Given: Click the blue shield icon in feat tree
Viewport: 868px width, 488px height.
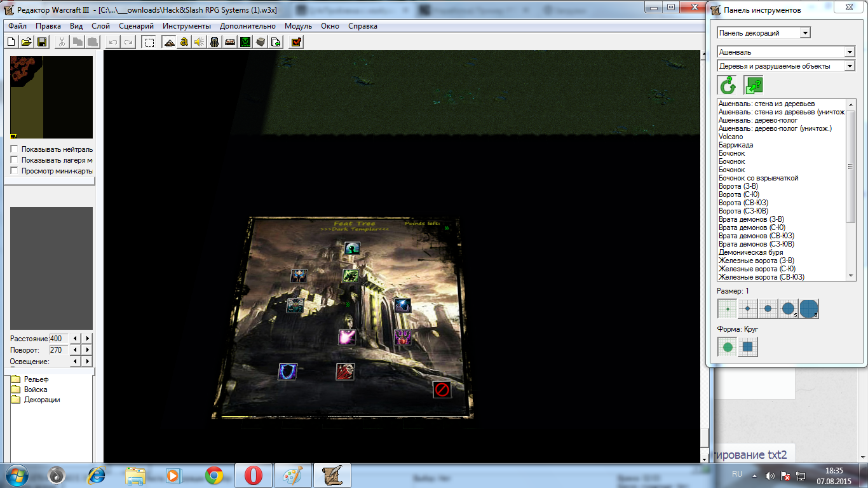Looking at the screenshot, I should pyautogui.click(x=288, y=372).
